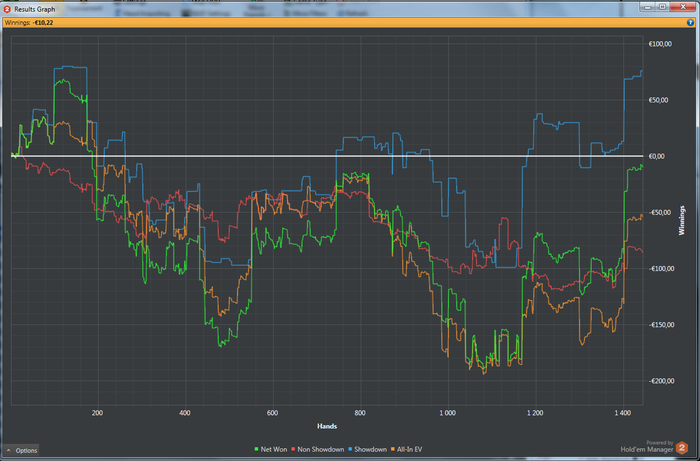
Task: Maximize the Results Graph window
Action: pos(662,7)
